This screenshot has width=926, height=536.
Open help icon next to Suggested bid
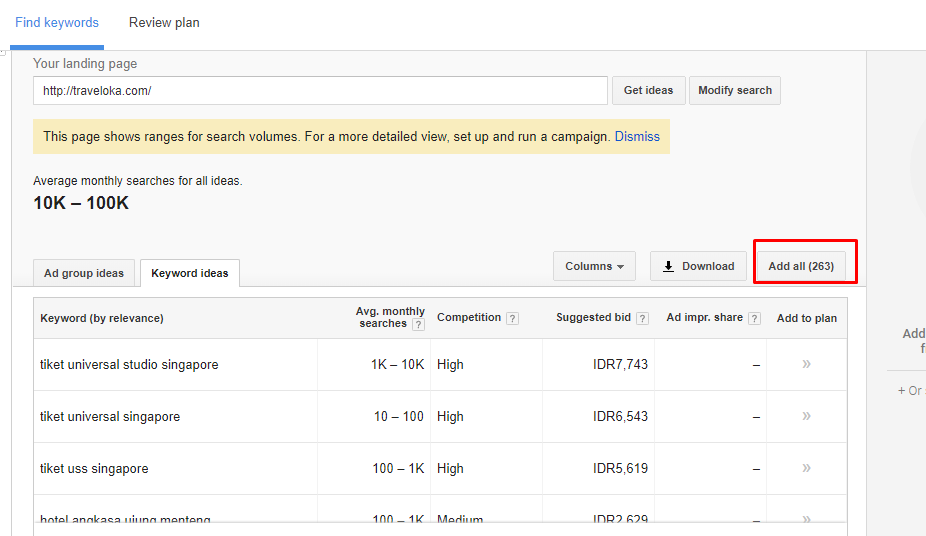coord(643,318)
